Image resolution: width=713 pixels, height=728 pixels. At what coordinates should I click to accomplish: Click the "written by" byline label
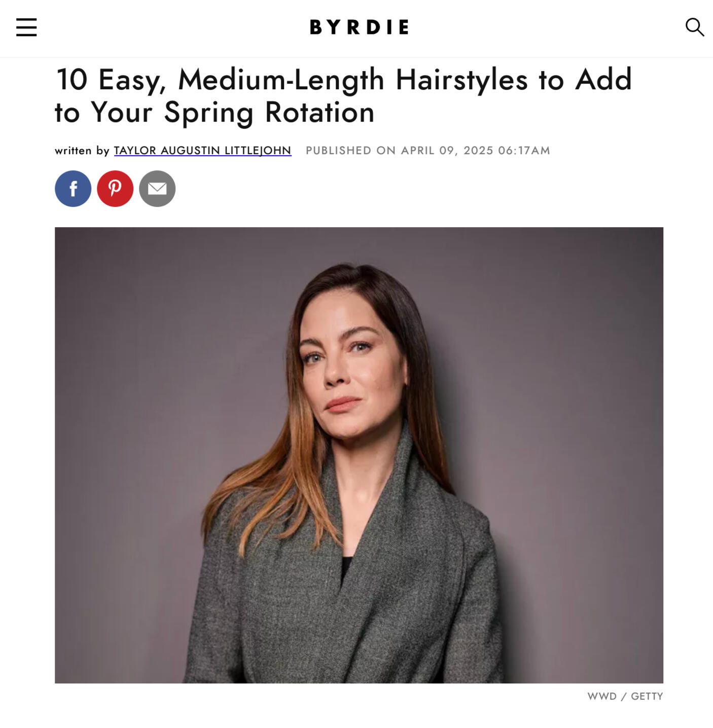(x=82, y=151)
